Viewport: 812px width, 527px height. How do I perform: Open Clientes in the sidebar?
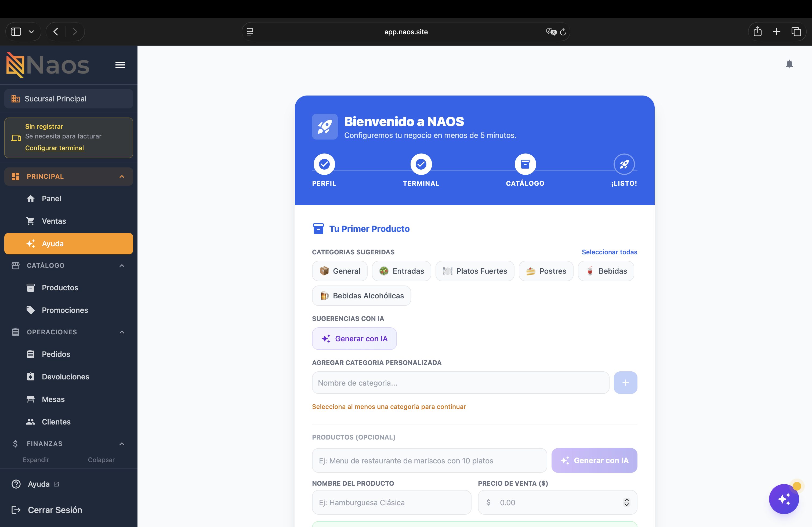coord(68,422)
